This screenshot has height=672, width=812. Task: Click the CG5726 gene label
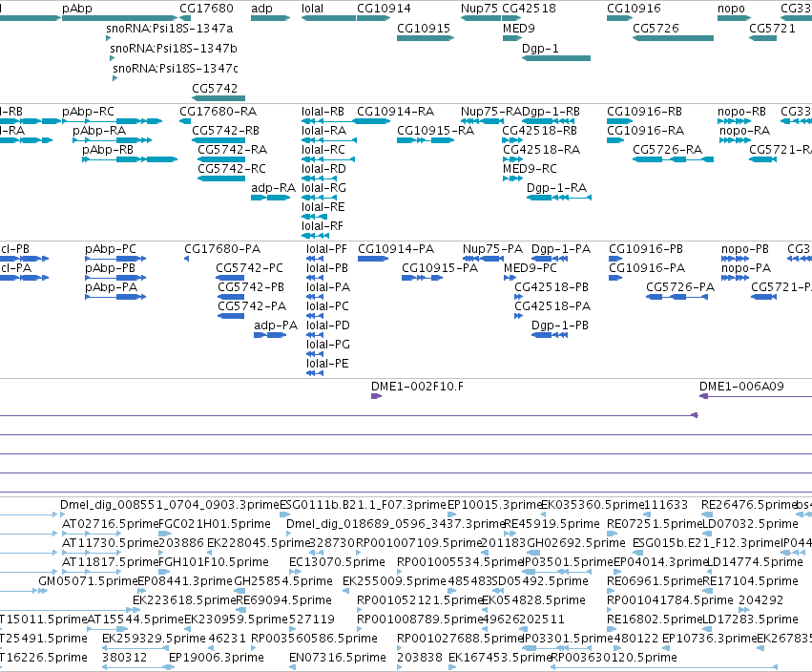[656, 29]
